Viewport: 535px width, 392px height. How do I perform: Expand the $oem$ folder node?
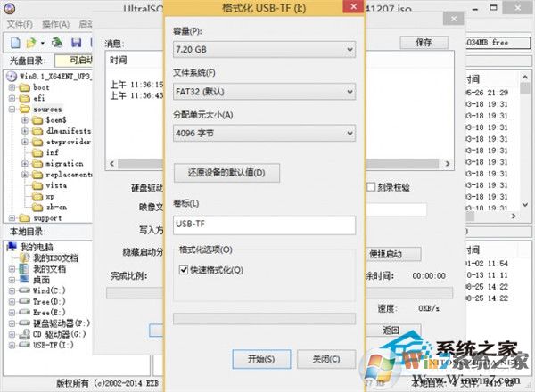[25, 120]
